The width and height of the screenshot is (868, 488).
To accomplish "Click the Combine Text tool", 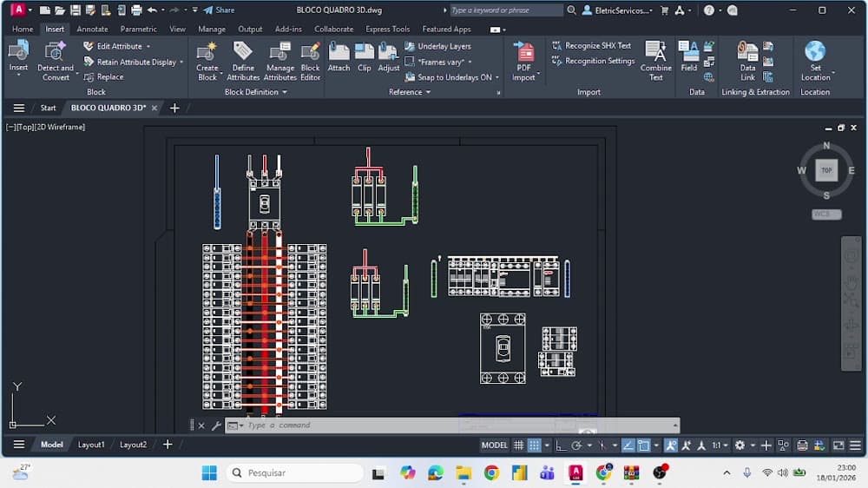I will [656, 61].
